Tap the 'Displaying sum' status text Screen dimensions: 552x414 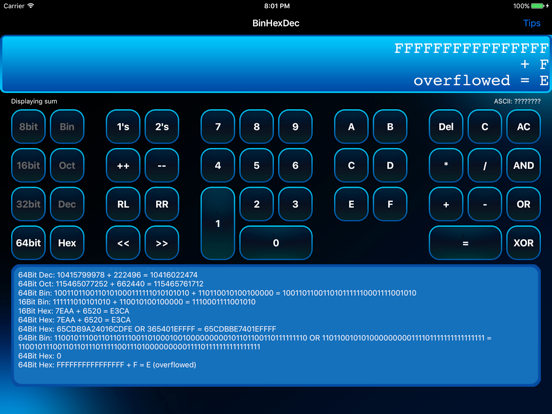34,101
